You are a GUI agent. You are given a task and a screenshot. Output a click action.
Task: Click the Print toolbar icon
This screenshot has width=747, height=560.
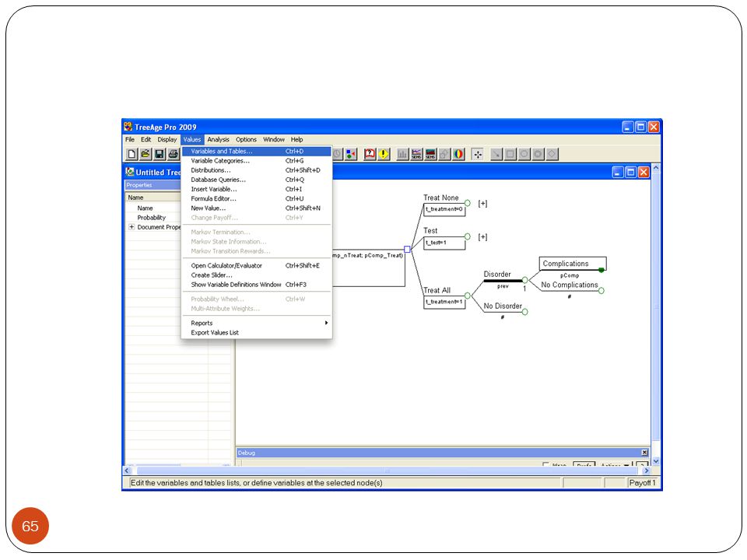(174, 154)
